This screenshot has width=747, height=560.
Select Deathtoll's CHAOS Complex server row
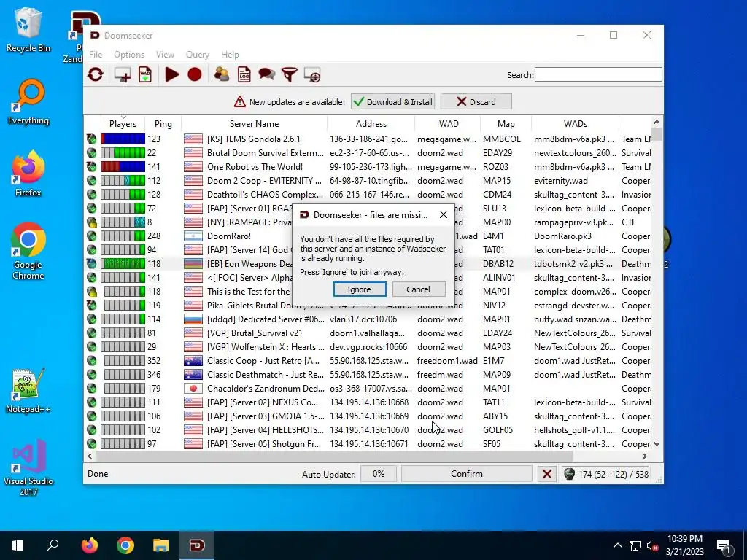point(368,194)
